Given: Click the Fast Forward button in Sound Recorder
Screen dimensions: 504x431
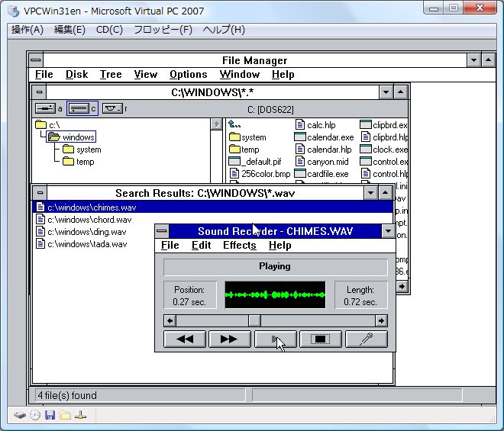Looking at the screenshot, I should 230,339.
